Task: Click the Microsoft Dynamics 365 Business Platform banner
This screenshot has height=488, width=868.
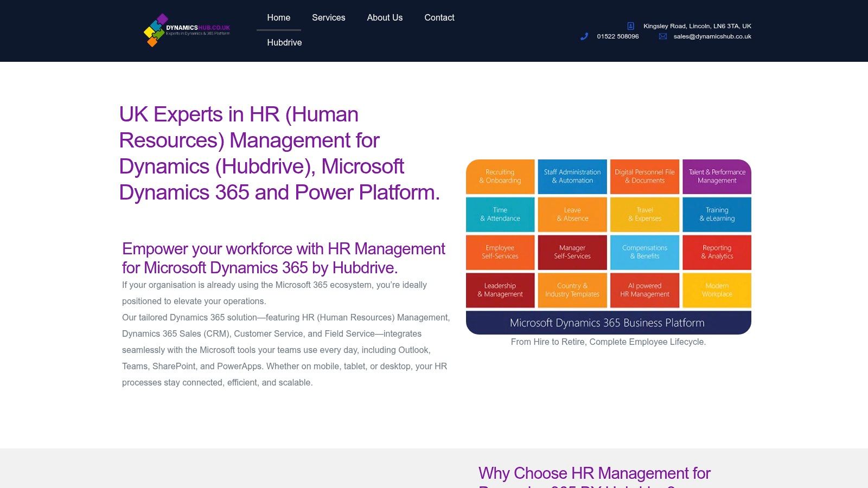Action: coord(608,323)
